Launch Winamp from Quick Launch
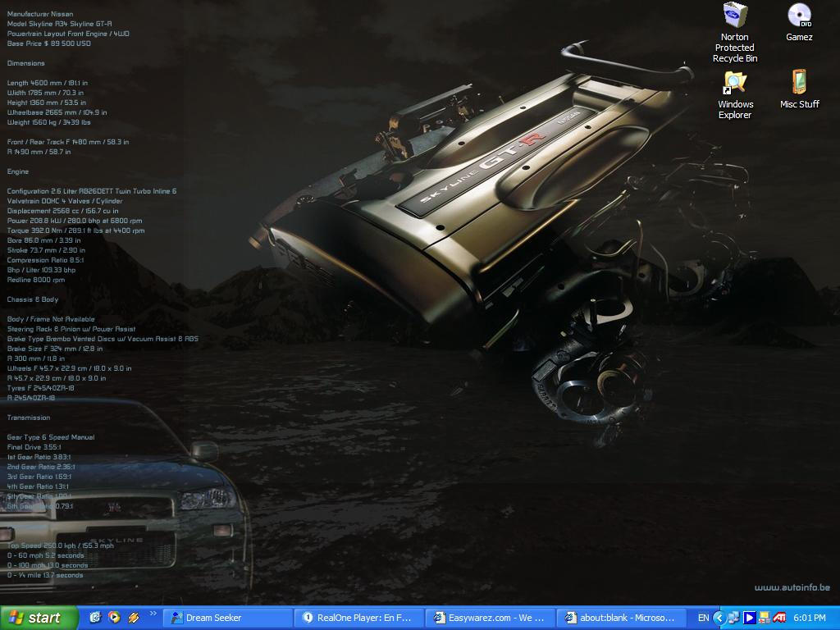 pos(134,618)
